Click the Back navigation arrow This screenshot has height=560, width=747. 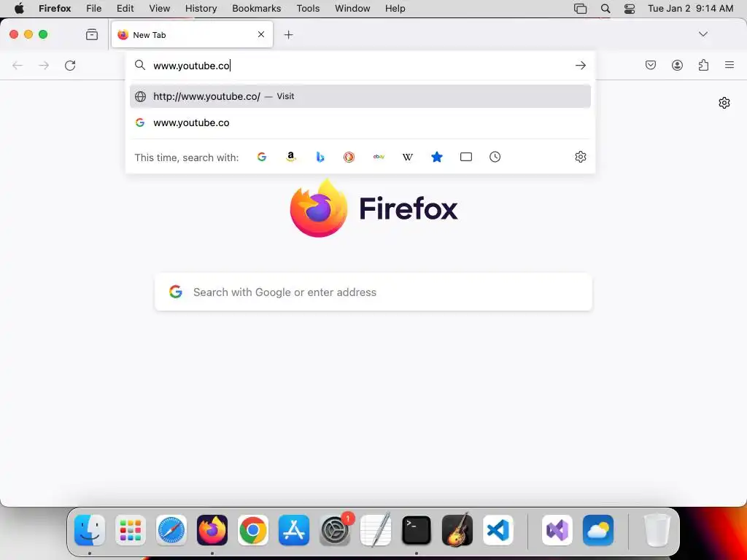[18, 65]
